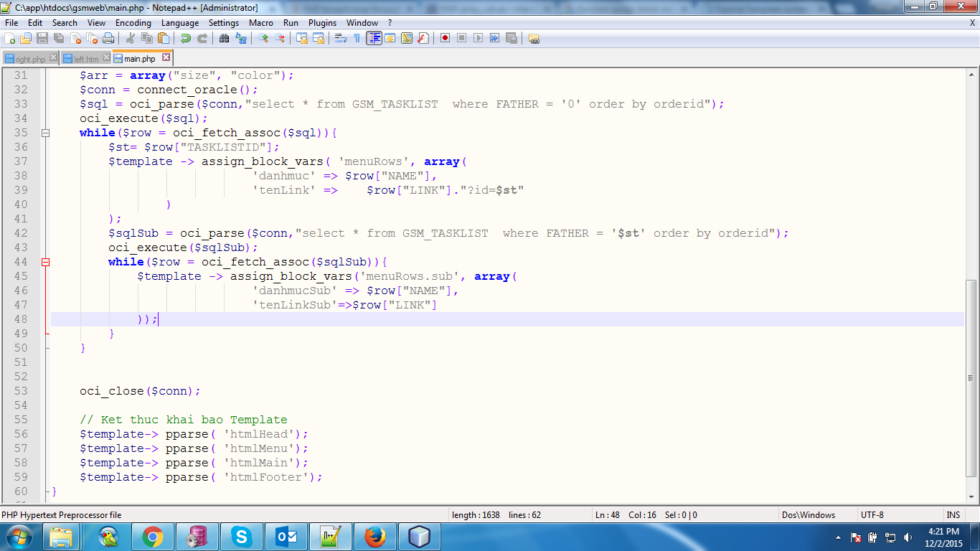
Task: Open Find with the binoculars icon
Action: coord(225,38)
